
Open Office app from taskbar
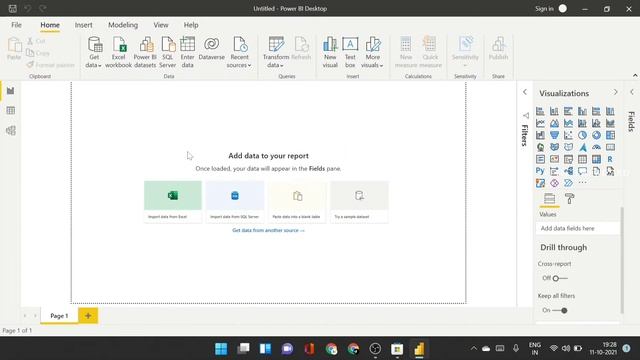coord(309,349)
